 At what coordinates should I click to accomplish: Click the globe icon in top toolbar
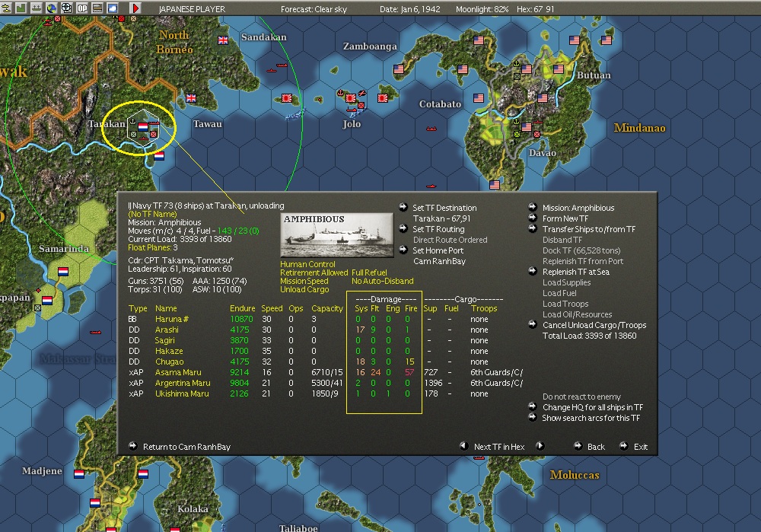pos(52,8)
